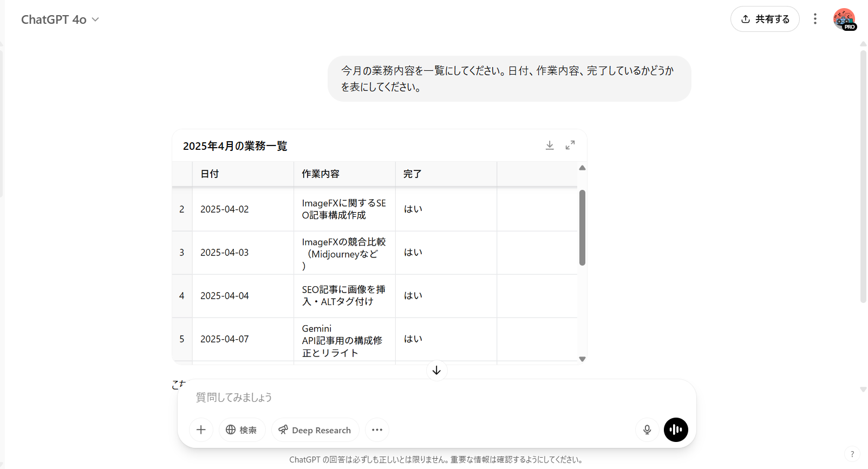Image resolution: width=868 pixels, height=469 pixels.
Task: Click the date cell 2025-04-03
Action: (x=243, y=253)
